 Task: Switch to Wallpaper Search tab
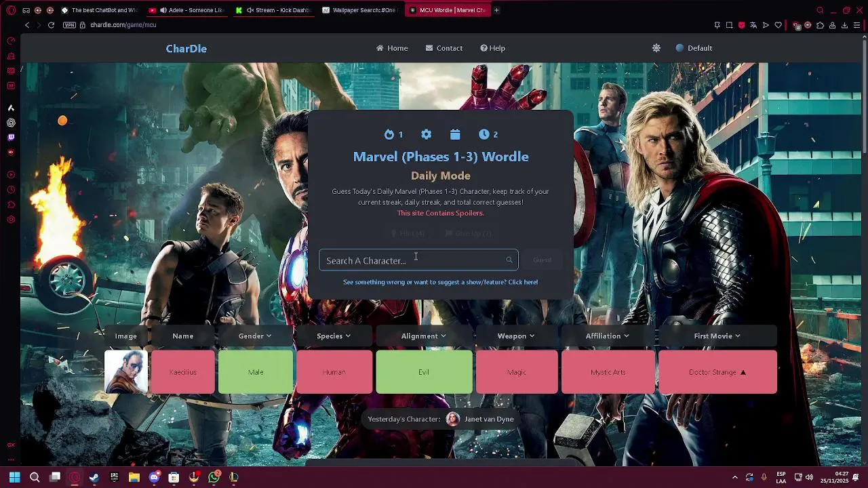pyautogui.click(x=360, y=10)
